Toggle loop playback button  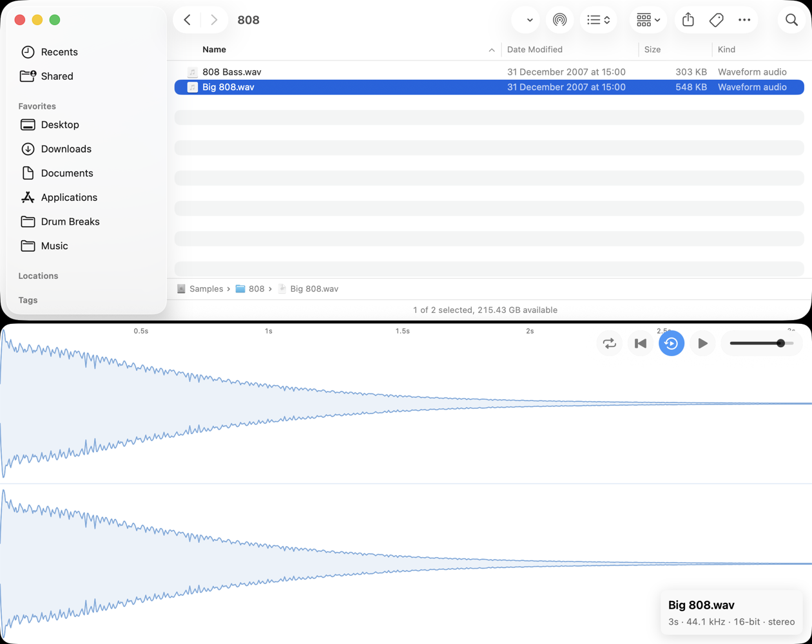click(610, 343)
